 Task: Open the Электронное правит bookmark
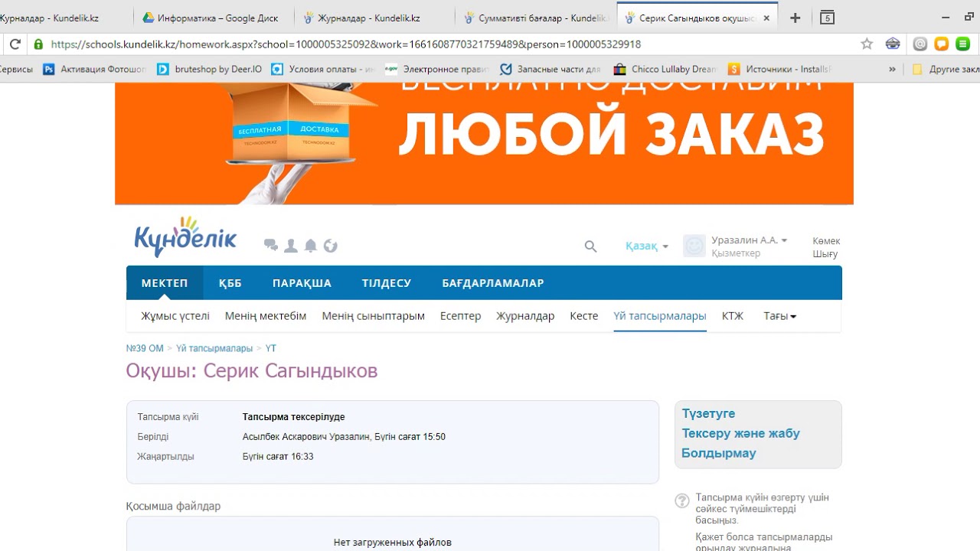[436, 69]
